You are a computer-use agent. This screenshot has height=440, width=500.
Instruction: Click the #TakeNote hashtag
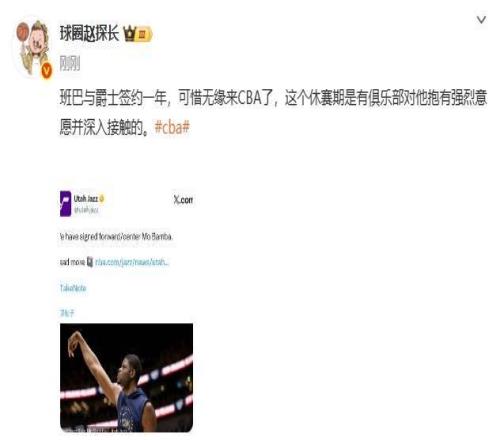[73, 288]
